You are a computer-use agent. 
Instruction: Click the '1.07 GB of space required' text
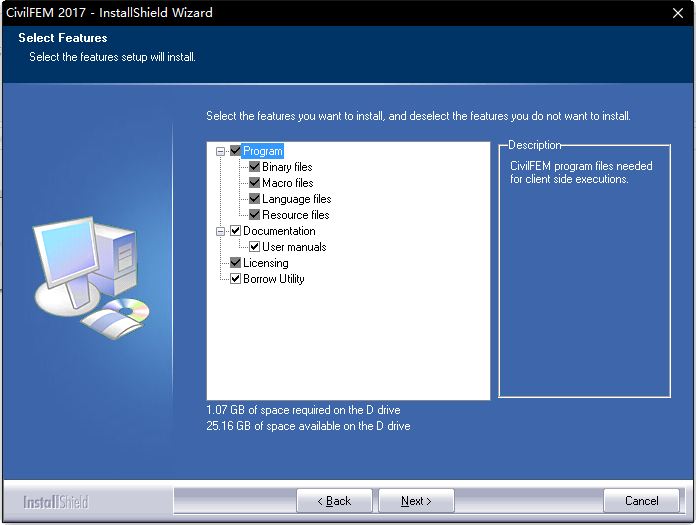tap(303, 410)
